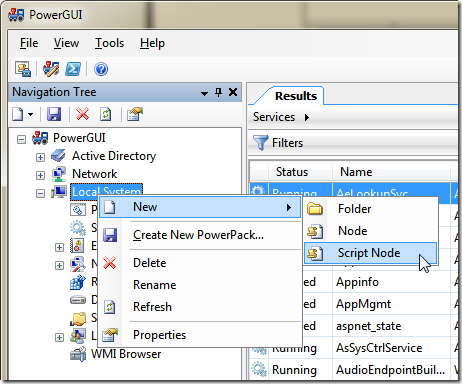Expand the Active Directory tree node
Screen dimensions: 462x384
40,157
